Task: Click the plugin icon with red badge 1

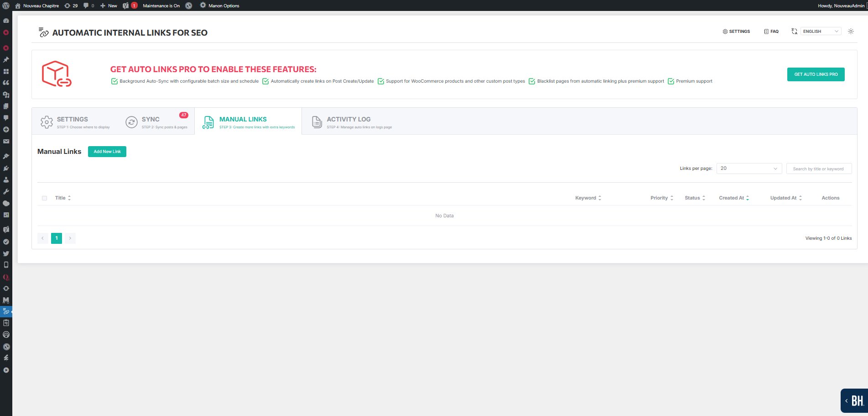Action: pyautogui.click(x=130, y=5)
